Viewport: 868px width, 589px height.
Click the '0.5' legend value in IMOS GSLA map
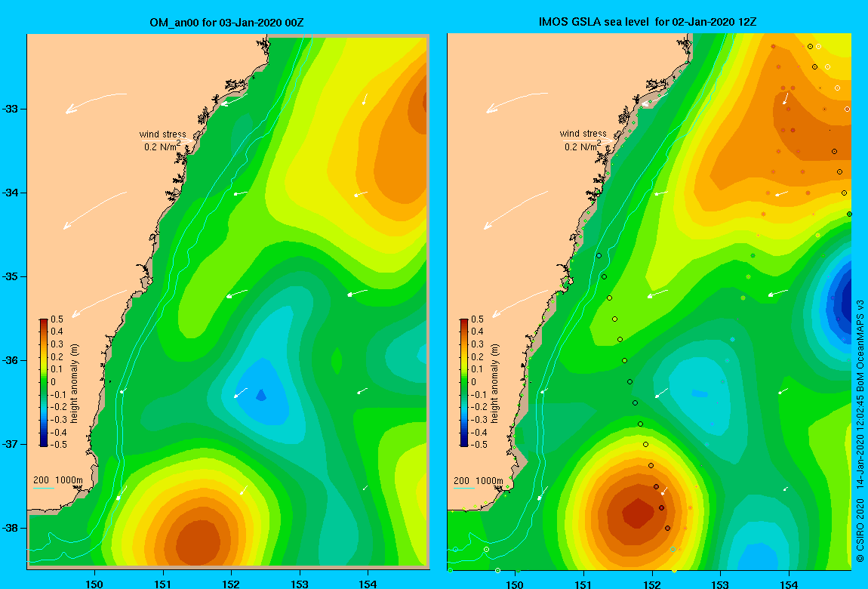pos(477,319)
